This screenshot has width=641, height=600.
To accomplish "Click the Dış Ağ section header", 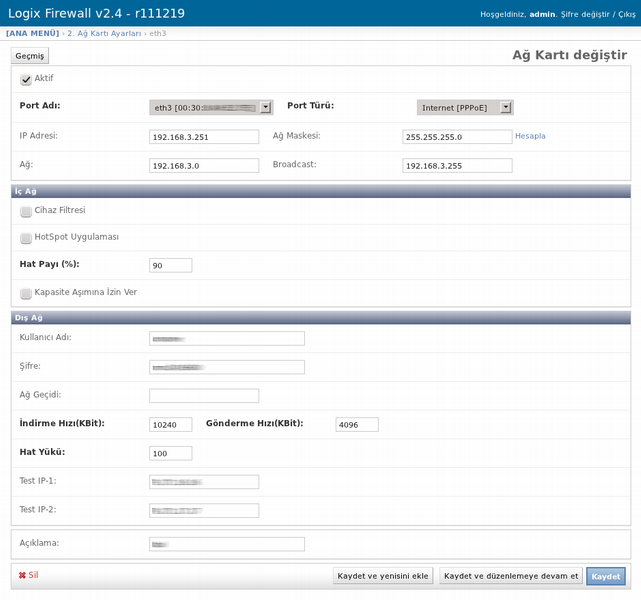I will [x=321, y=318].
